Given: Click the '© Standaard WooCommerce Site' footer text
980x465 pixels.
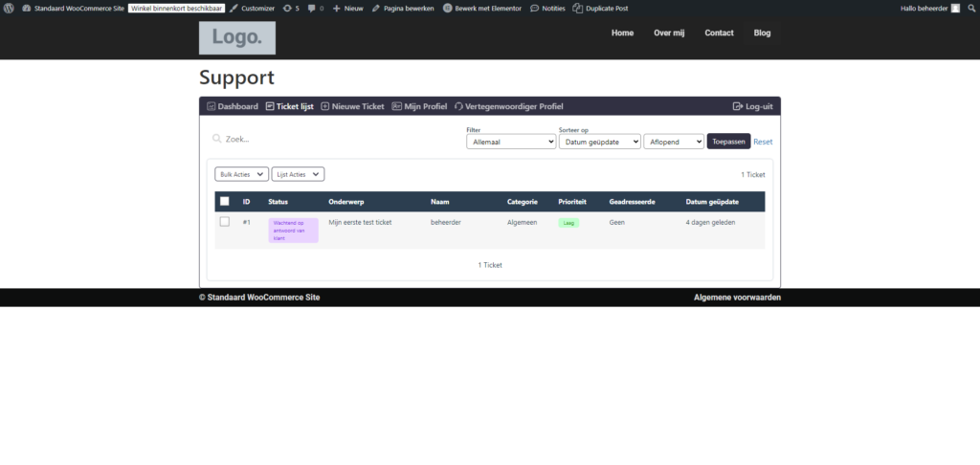Looking at the screenshot, I should [259, 298].
